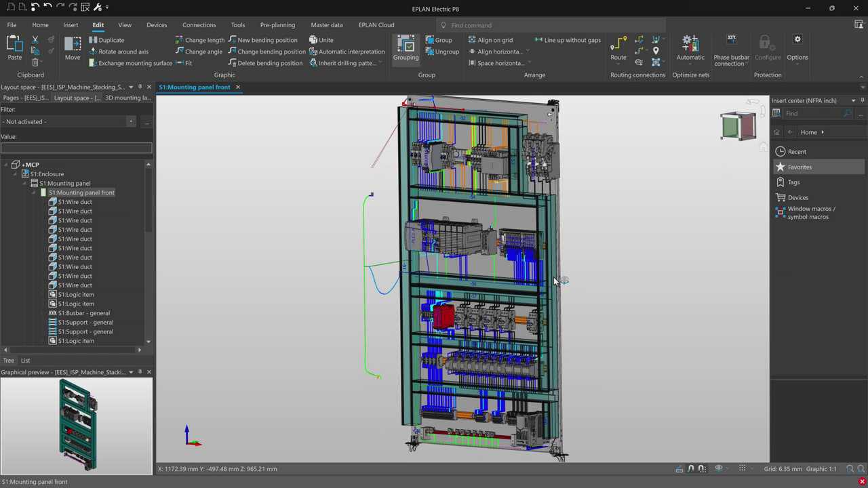Open Favorites in the Insert center
Image resolution: width=868 pixels, height=488 pixels.
[800, 167]
